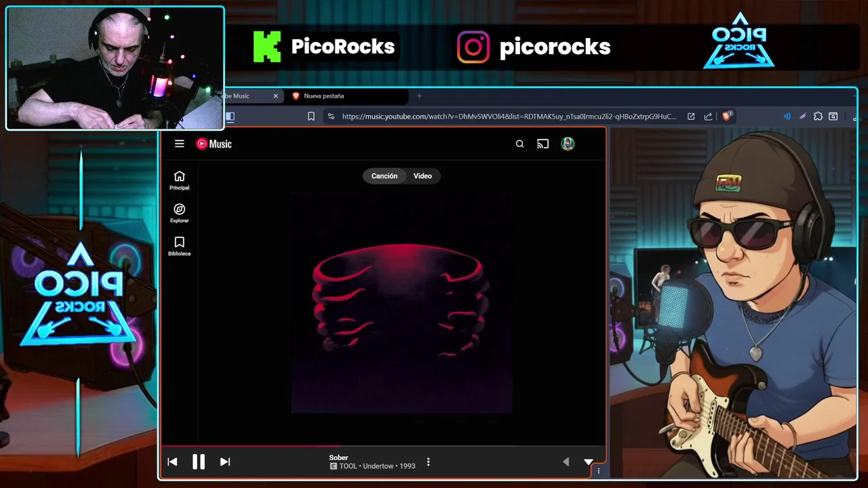Bookmark this page in the browser
The width and height of the screenshot is (868, 488).
(x=311, y=117)
